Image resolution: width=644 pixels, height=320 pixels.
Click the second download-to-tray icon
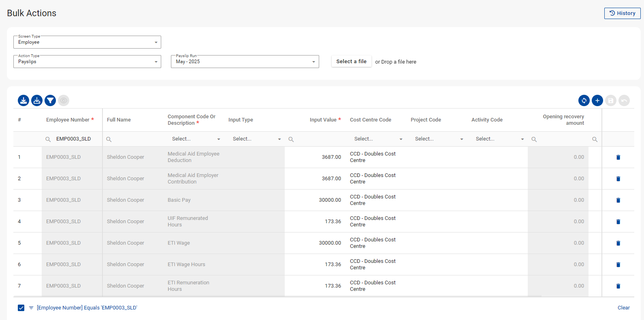pyautogui.click(x=37, y=100)
